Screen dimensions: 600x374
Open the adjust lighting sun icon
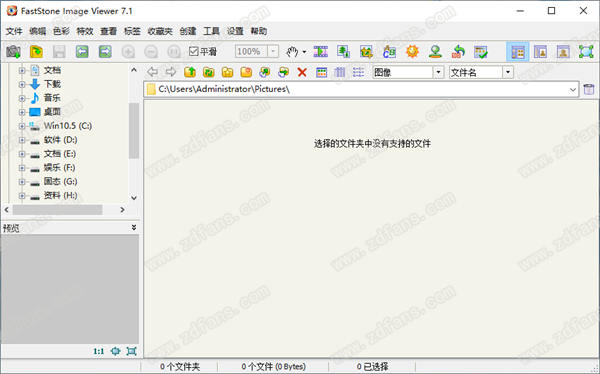(x=412, y=51)
